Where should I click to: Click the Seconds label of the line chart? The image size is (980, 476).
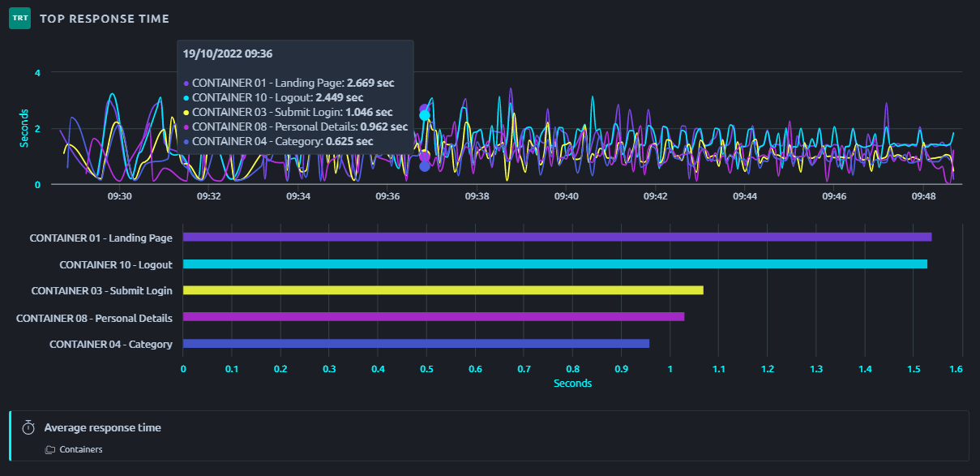coord(24,128)
